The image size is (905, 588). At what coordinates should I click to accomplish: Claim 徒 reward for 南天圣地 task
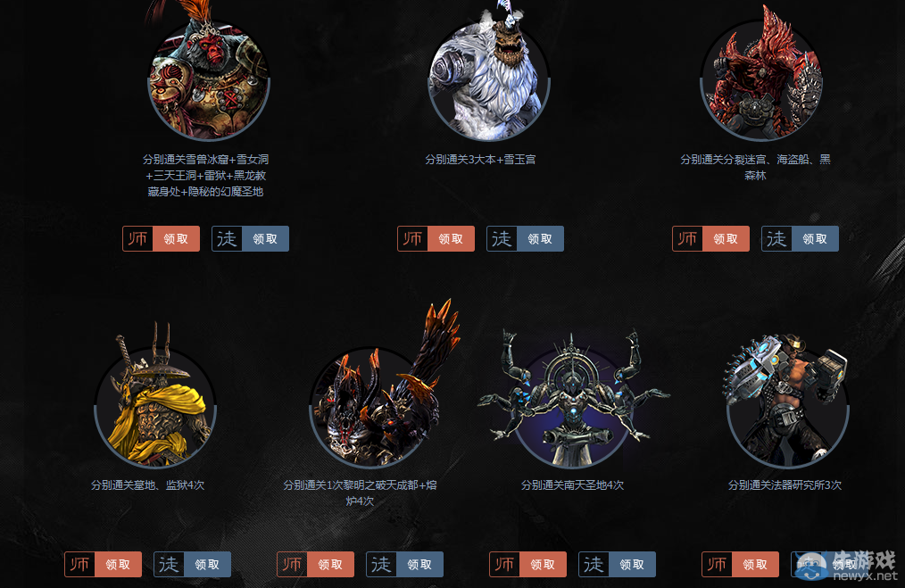[x=617, y=564]
